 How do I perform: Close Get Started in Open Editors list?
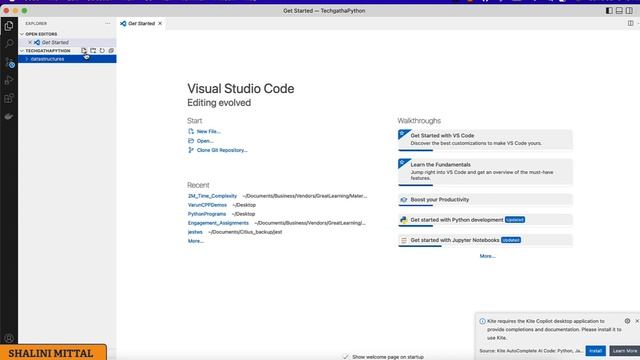click(x=30, y=42)
